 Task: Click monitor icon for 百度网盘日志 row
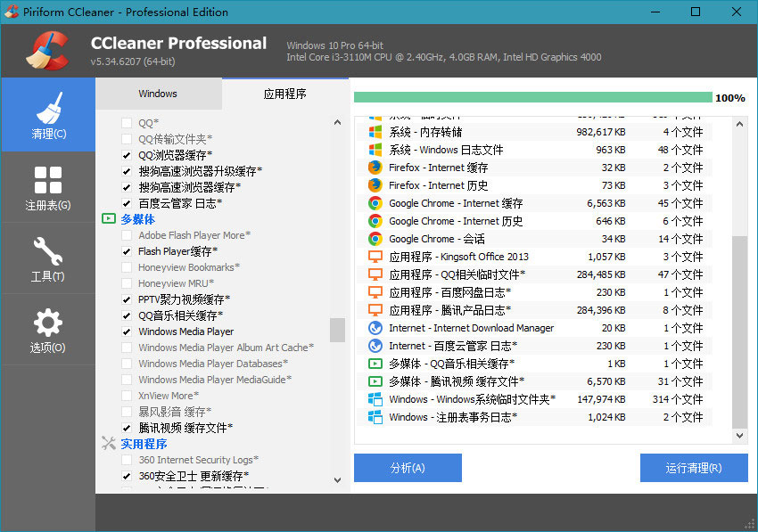(375, 292)
